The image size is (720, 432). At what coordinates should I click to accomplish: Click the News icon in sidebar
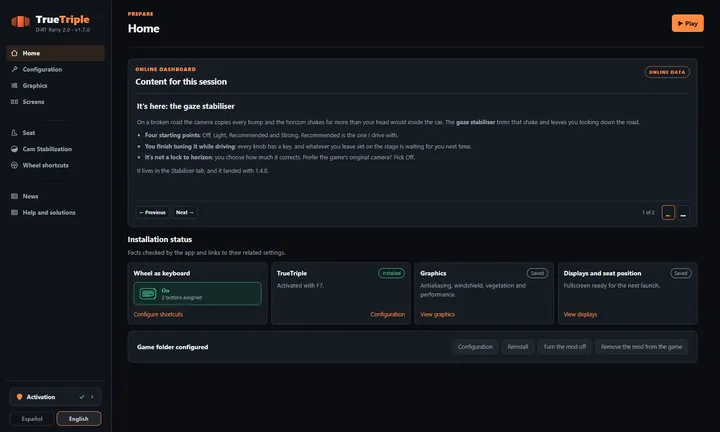[14, 196]
